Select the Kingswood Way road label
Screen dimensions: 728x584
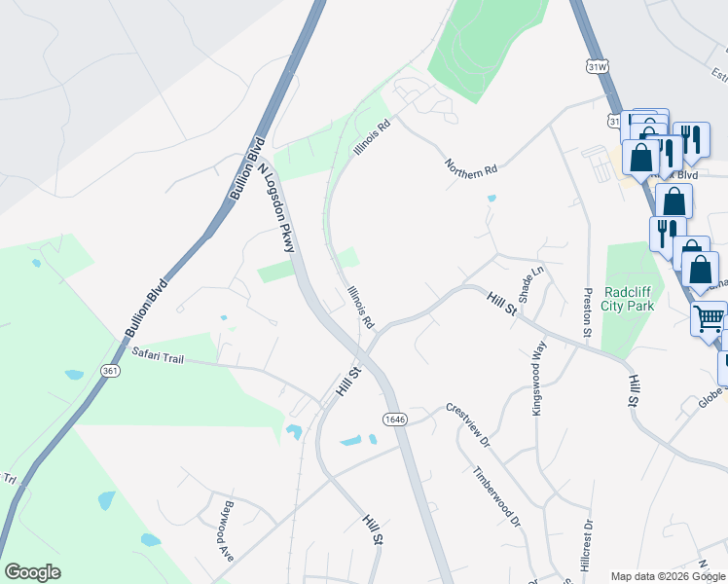tap(538, 379)
